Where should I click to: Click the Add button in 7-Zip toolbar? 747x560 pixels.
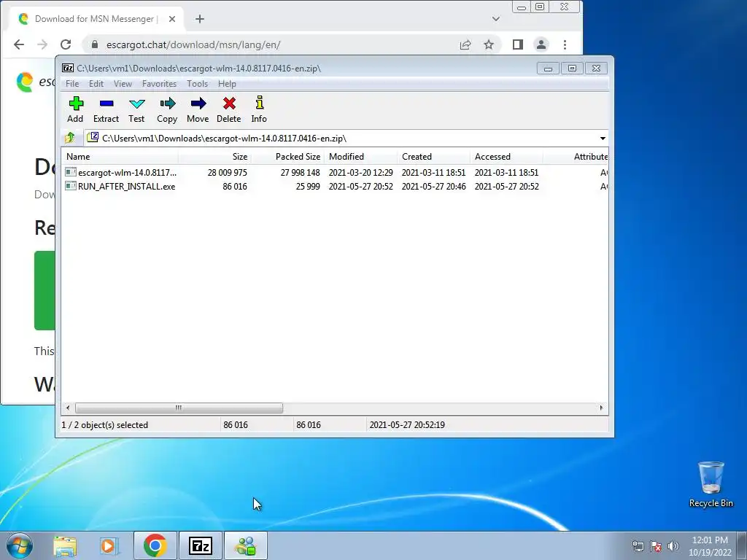tap(75, 109)
